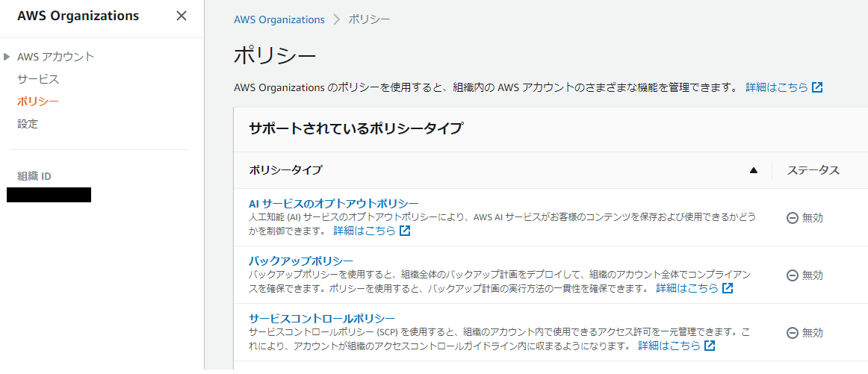Click the ステータス column header
The width and height of the screenshot is (868, 374).
point(813,170)
